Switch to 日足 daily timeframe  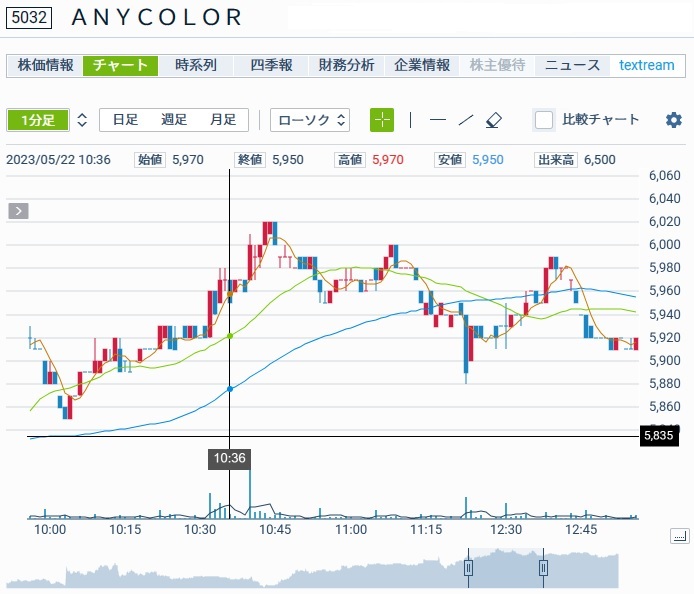(x=125, y=120)
